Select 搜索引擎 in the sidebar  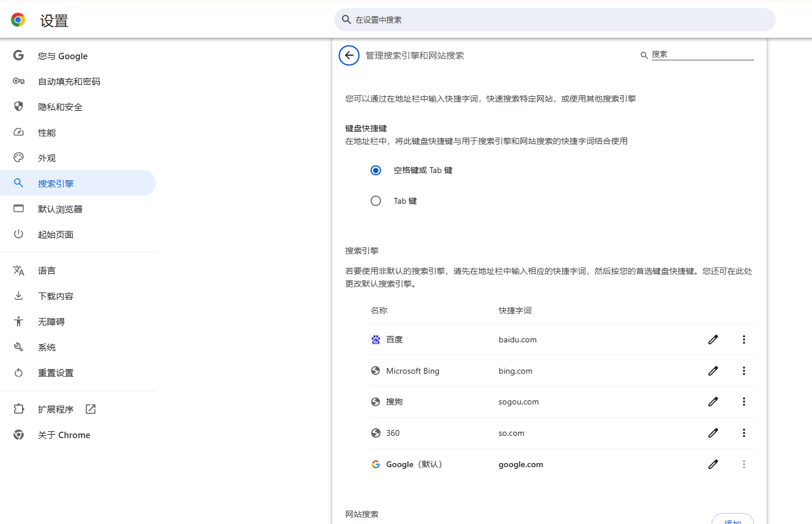[78, 183]
